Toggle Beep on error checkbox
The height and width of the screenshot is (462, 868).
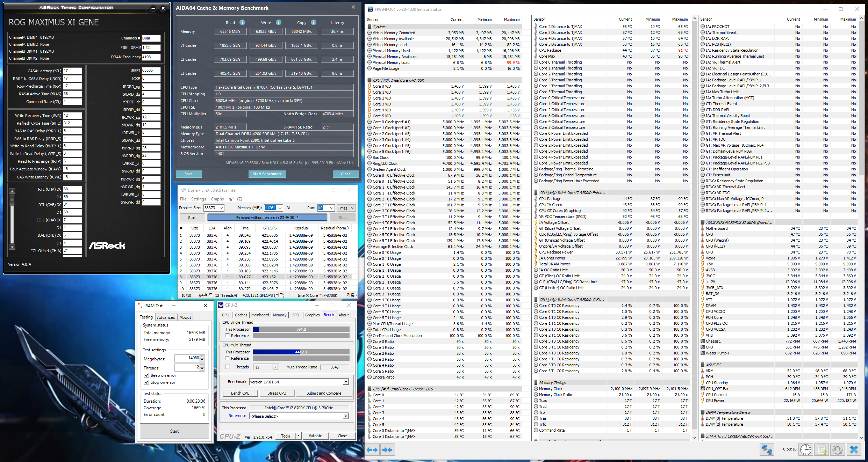147,375
